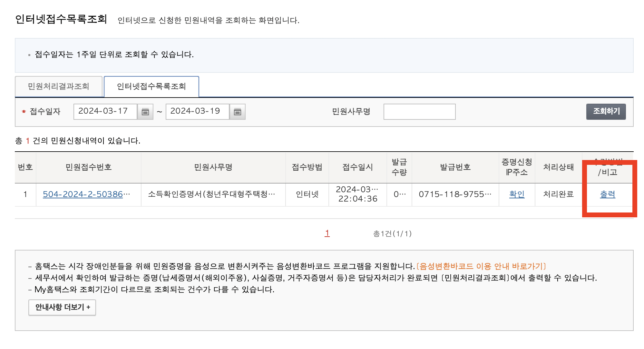This screenshot has height=349, width=644.
Task: Open the start date calendar picker icon
Action: point(145,112)
